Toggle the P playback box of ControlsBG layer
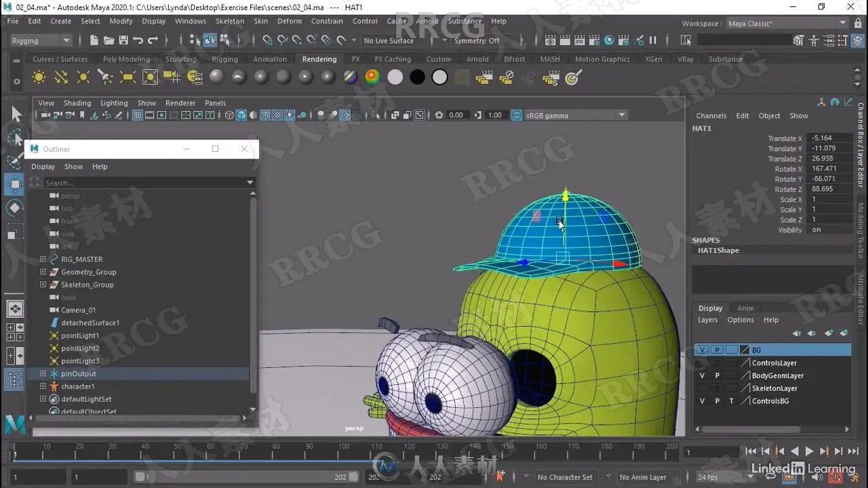Image resolution: width=868 pixels, height=488 pixels. [x=717, y=401]
